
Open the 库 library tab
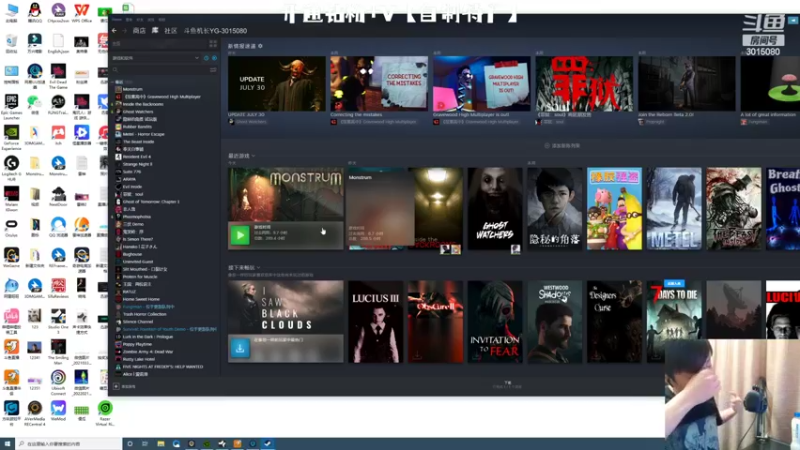[x=155, y=31]
